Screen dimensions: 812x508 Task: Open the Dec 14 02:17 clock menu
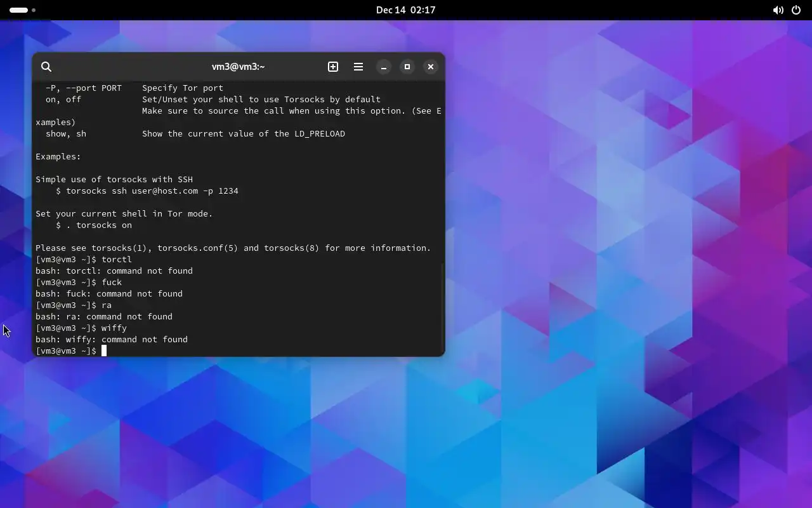[405, 10]
